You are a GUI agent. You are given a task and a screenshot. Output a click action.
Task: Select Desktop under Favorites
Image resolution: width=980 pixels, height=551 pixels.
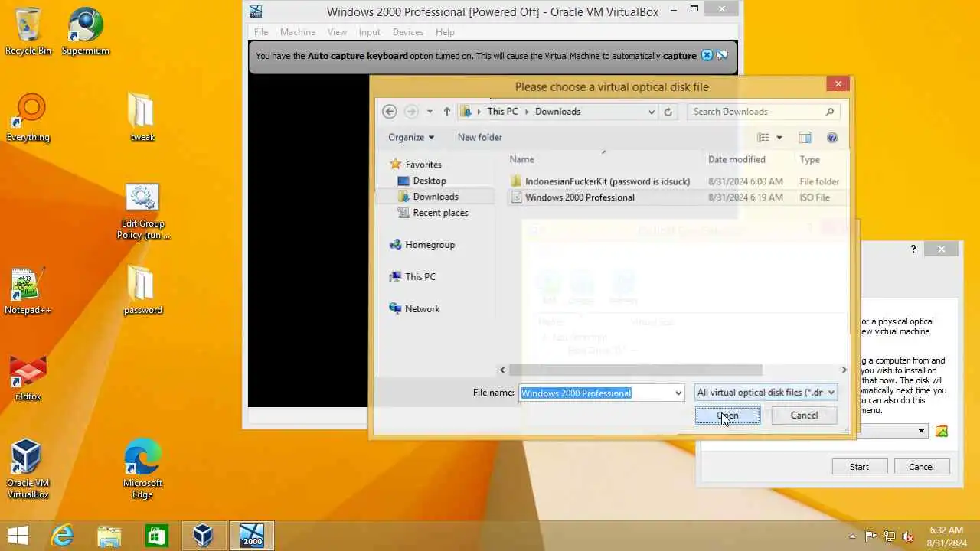coord(429,181)
